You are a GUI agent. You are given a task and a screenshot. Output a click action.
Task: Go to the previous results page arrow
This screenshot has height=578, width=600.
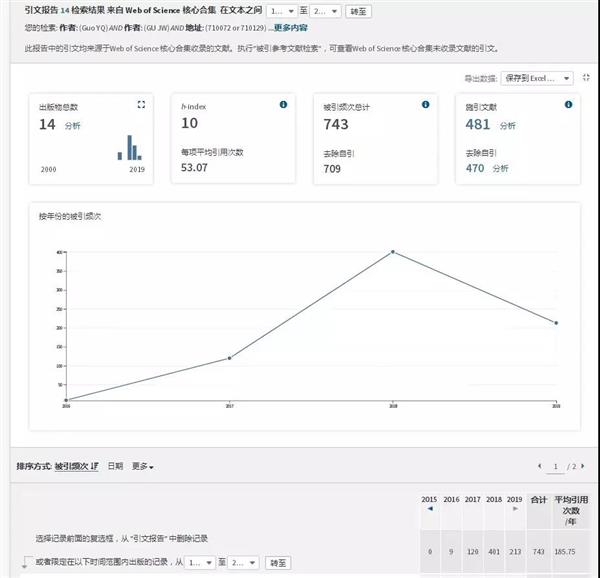pyautogui.click(x=540, y=467)
